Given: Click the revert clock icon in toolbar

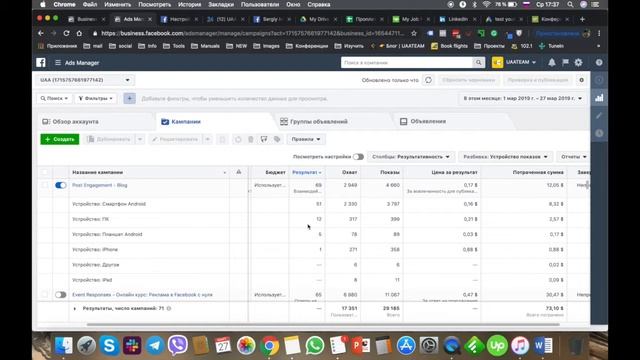Looking at the screenshot, I should pyautogui.click(x=238, y=139).
